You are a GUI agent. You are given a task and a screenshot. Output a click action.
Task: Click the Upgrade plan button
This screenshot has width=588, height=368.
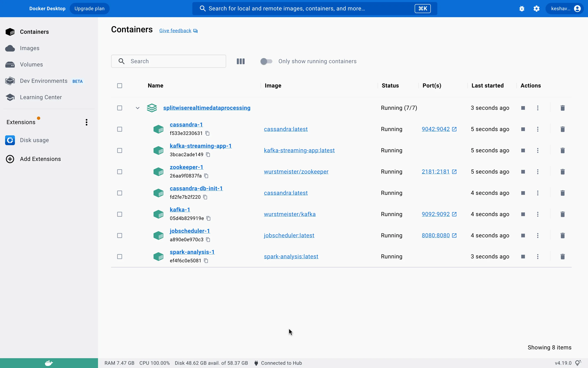(89, 9)
